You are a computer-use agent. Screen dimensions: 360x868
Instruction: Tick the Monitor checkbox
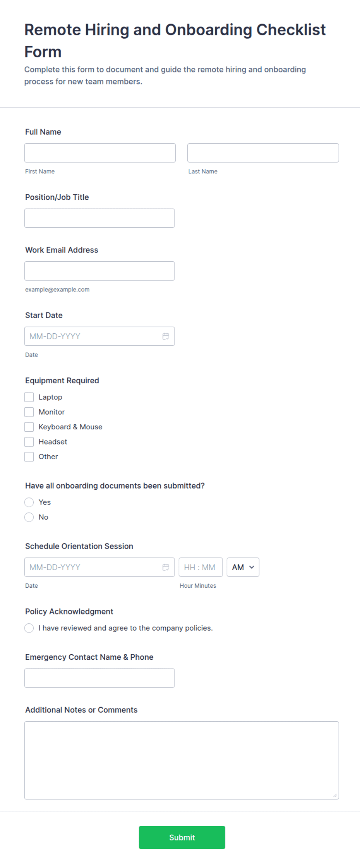[29, 412]
